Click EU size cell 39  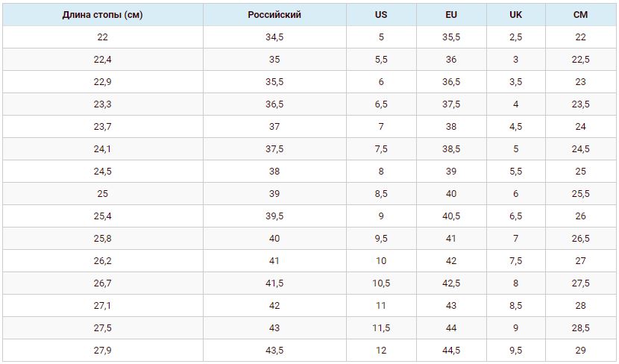pos(451,172)
